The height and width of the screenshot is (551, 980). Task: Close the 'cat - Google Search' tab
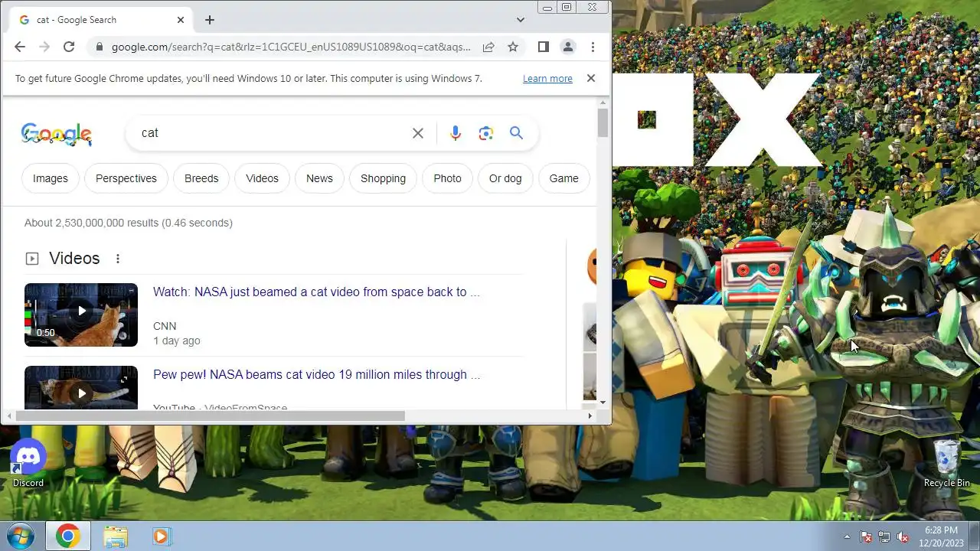pyautogui.click(x=181, y=20)
